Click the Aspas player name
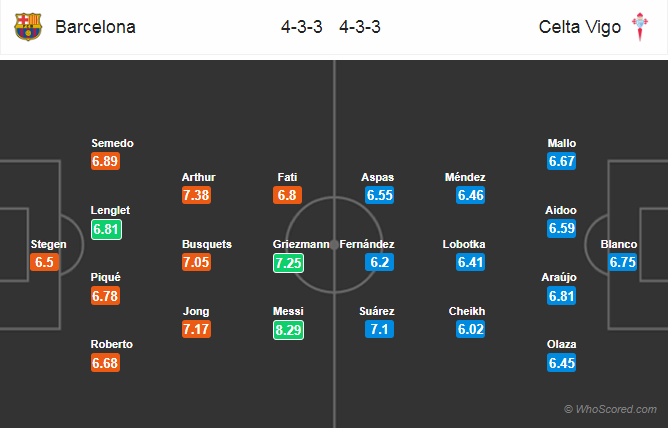668x428 pixels. pos(377,177)
